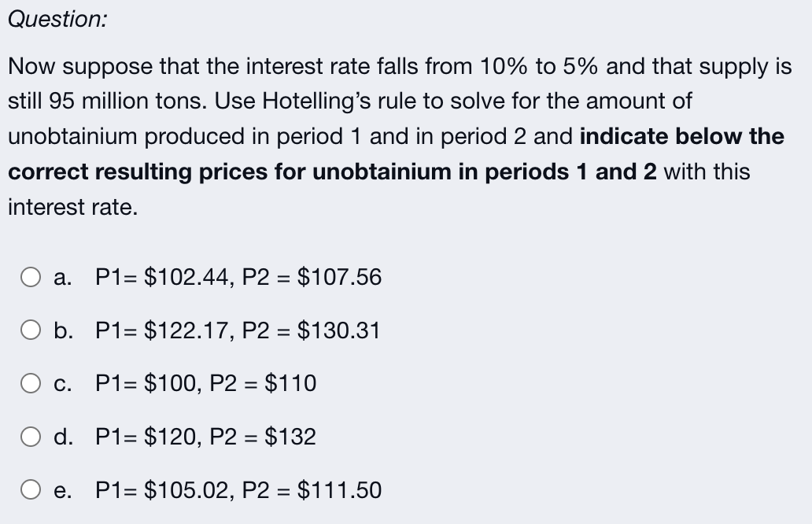Click the label letter b

tap(61, 330)
